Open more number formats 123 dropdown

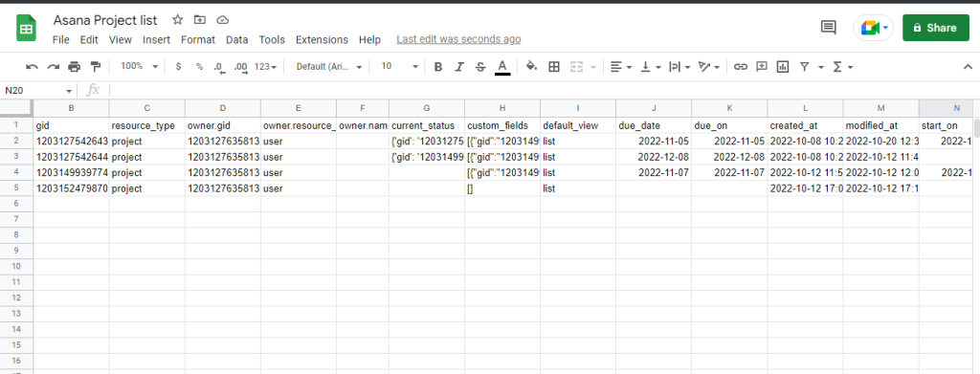266,66
